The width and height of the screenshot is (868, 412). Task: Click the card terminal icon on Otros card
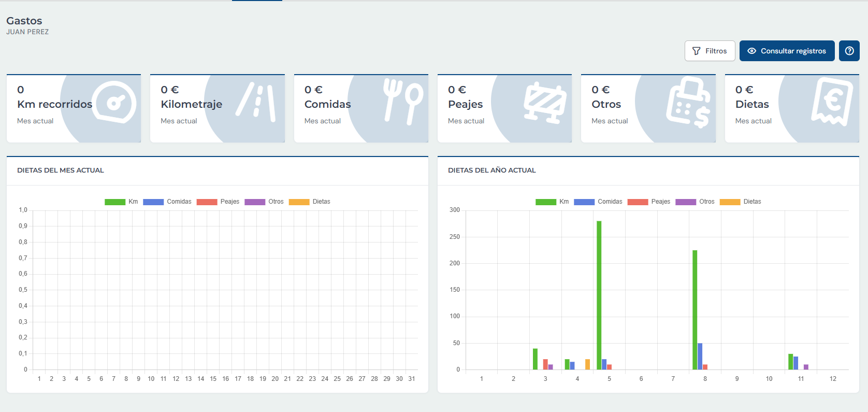click(688, 102)
